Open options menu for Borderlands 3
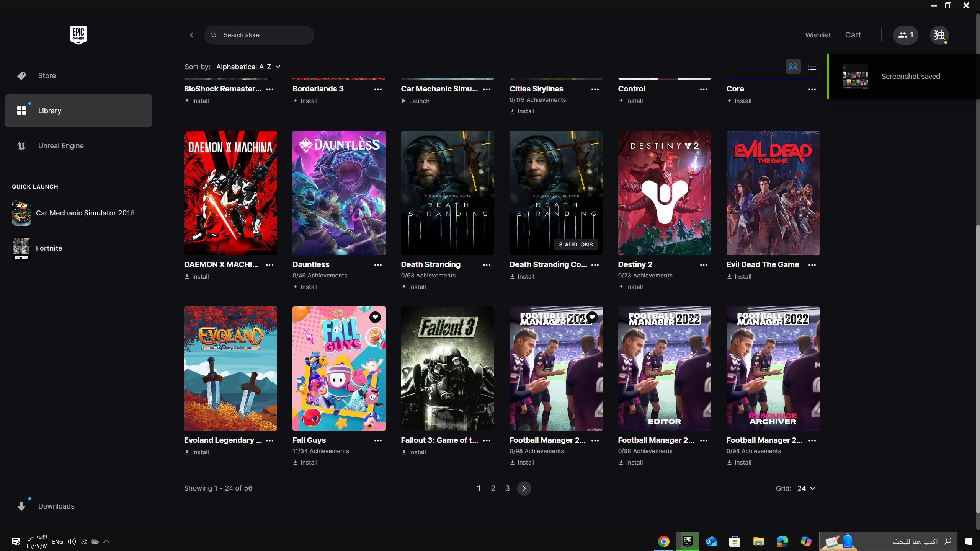 coord(378,89)
